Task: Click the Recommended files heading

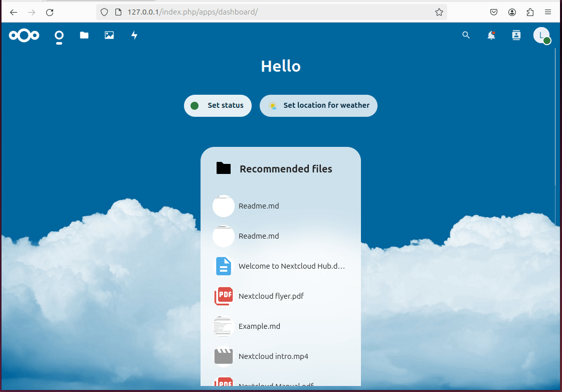Action: [x=286, y=169]
